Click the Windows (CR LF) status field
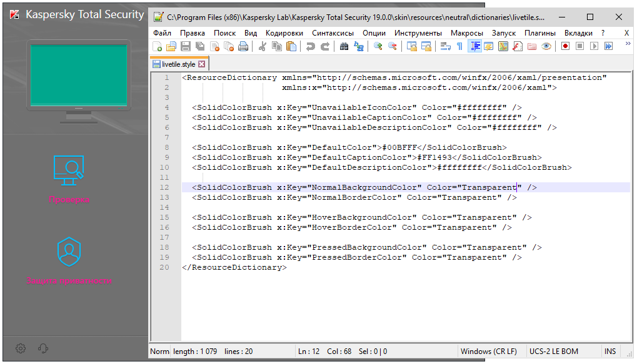 point(489,352)
